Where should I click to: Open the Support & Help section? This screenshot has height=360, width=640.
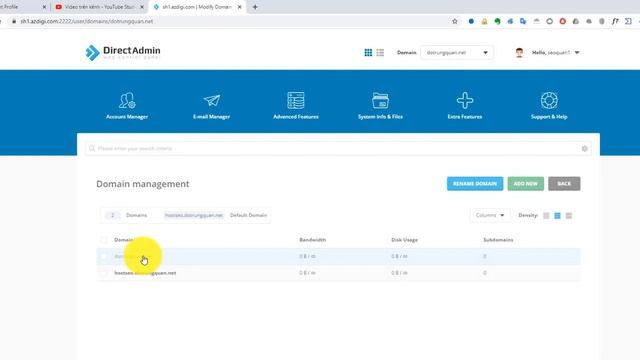(549, 106)
